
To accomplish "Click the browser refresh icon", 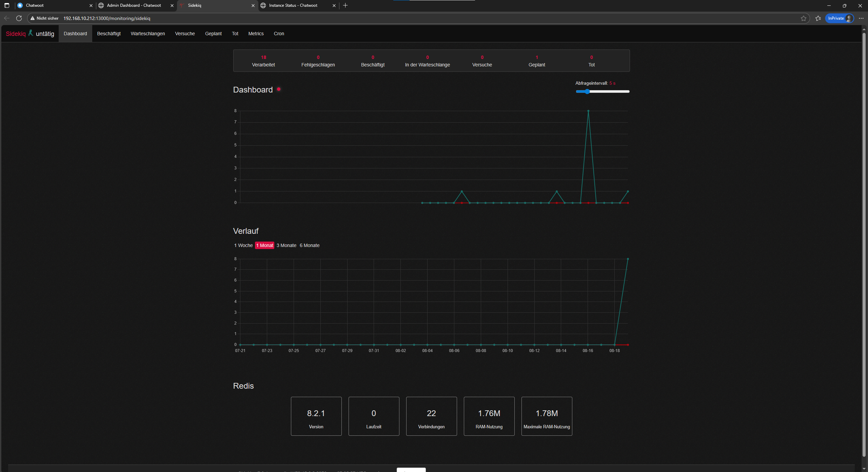I will (19, 18).
